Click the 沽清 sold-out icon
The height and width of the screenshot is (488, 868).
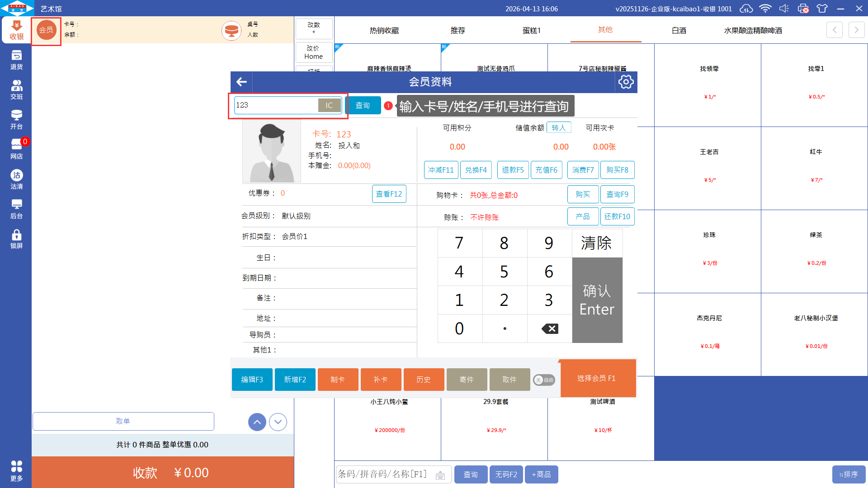16,179
